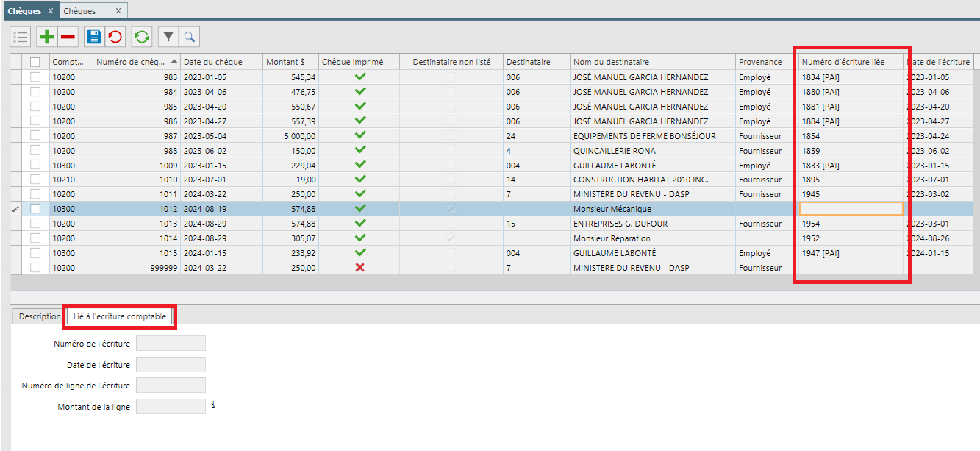Click the linked entry cell for cheque 1012
This screenshot has height=451, width=980.
(x=851, y=209)
